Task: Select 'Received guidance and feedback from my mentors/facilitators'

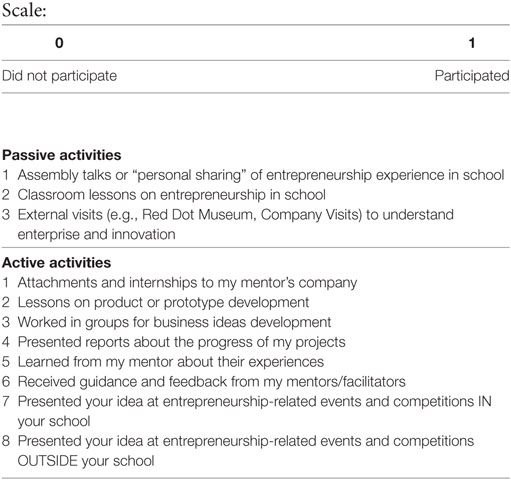Action: pos(204,382)
